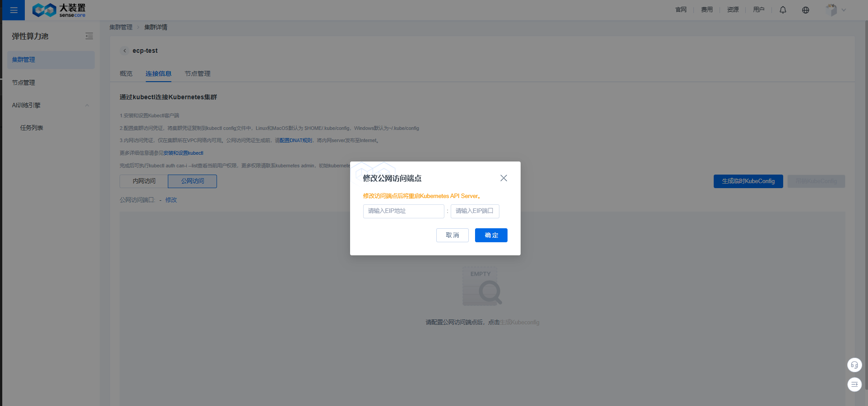Click the user avatar in header
The width and height of the screenshot is (868, 406).
point(831,10)
